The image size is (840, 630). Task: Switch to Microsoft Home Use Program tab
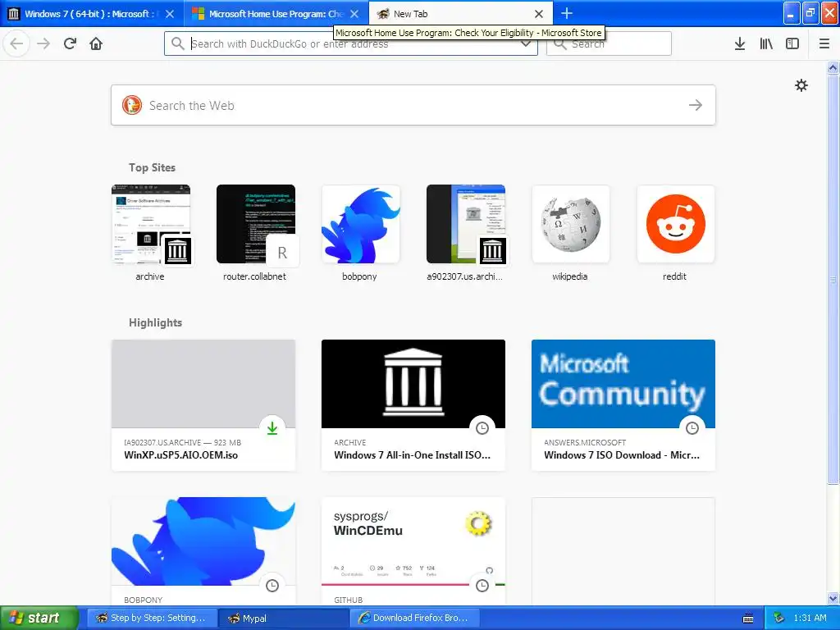[276, 13]
